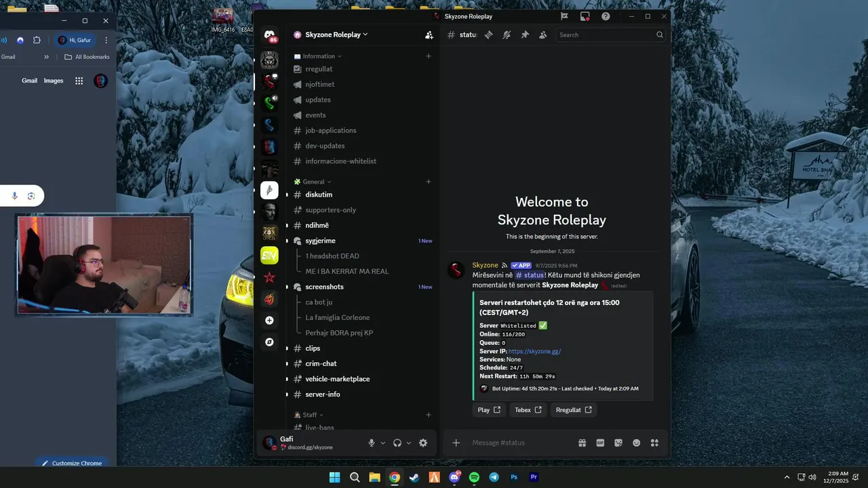Deafen with the headphones icon
The height and width of the screenshot is (488, 868).
397,443
